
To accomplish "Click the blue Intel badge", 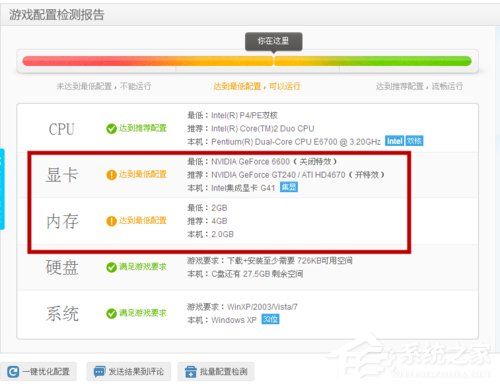I will [394, 141].
